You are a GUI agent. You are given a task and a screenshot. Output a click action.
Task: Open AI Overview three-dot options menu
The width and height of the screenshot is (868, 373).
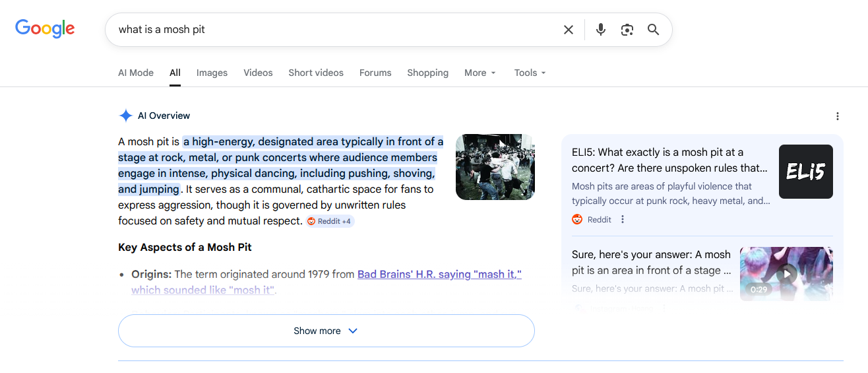tap(837, 116)
